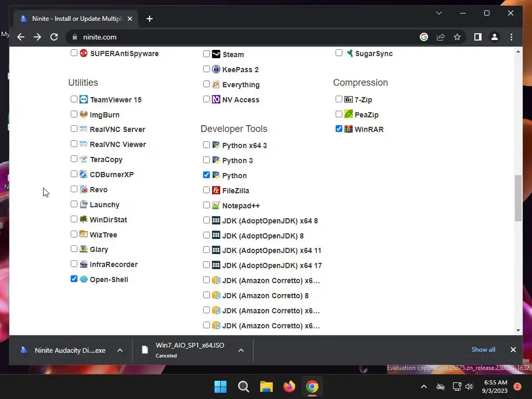This screenshot has height=399, width=532.
Task: Click the Launchy icon
Action: 84,204
